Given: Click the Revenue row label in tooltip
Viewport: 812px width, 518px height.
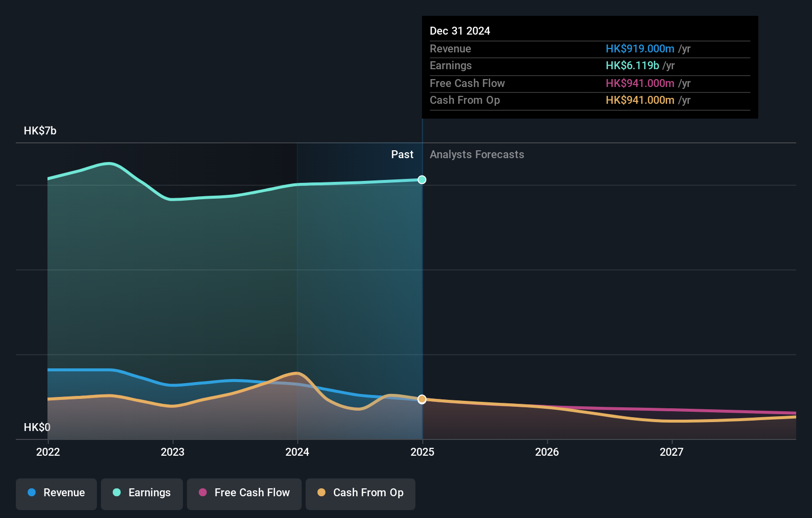Looking at the screenshot, I should pos(451,48).
